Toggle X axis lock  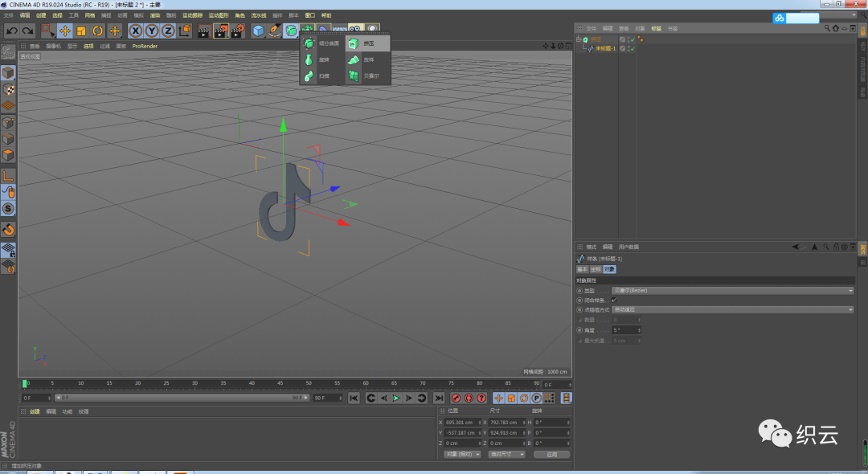pyautogui.click(x=135, y=31)
